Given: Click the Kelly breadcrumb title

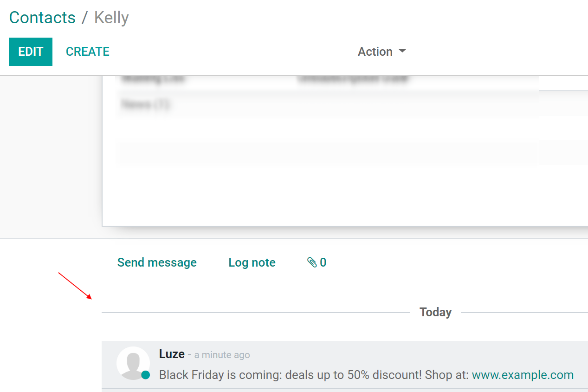Looking at the screenshot, I should [x=111, y=18].
